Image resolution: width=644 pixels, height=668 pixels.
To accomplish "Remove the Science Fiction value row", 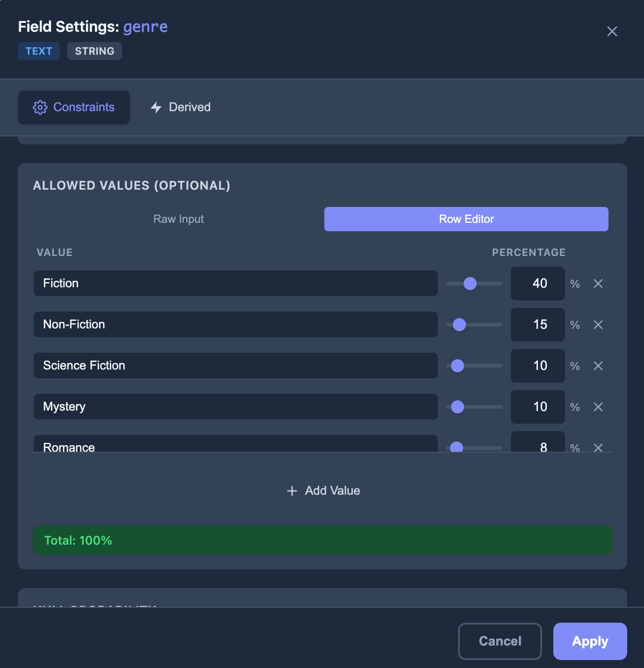I will pyautogui.click(x=598, y=366).
